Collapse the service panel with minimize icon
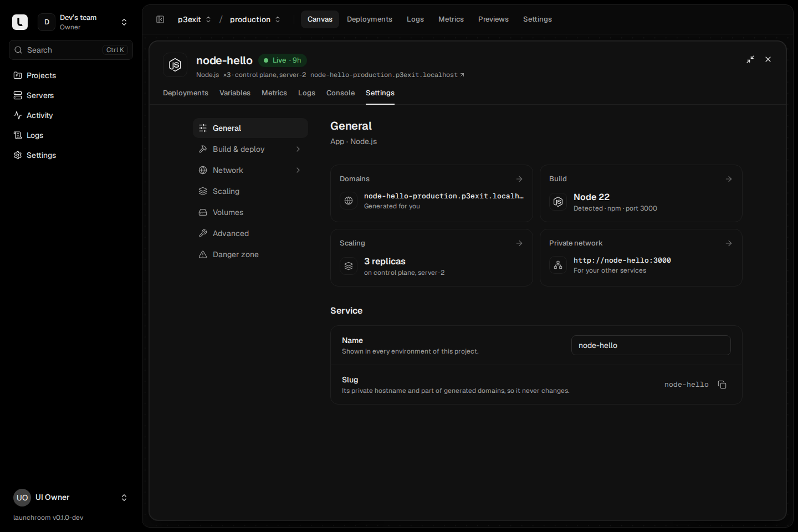Screen dimensions: 798x532 click(750, 59)
